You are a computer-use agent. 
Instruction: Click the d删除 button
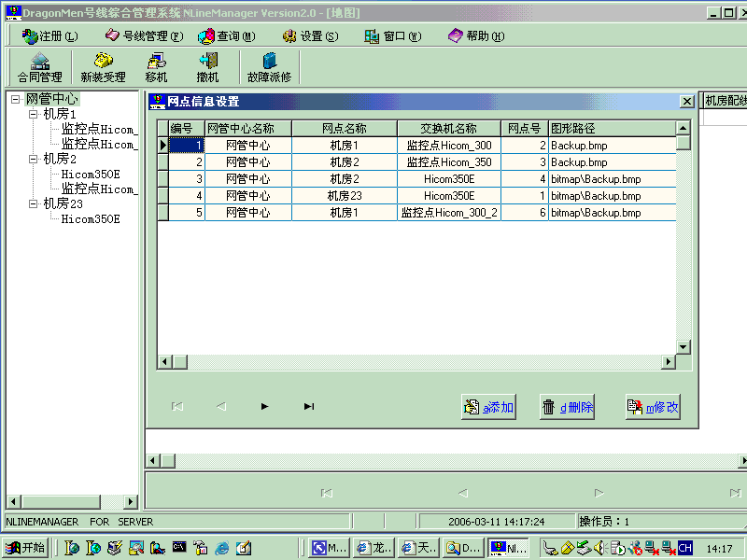pos(567,407)
